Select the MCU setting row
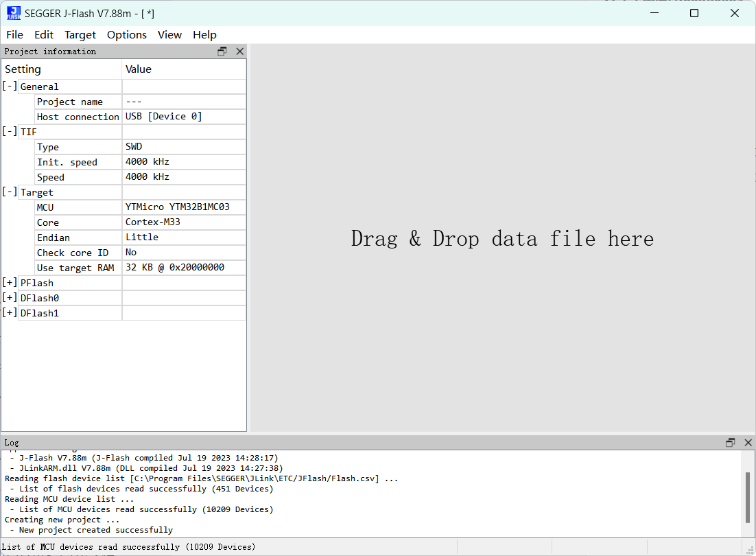 click(78, 207)
